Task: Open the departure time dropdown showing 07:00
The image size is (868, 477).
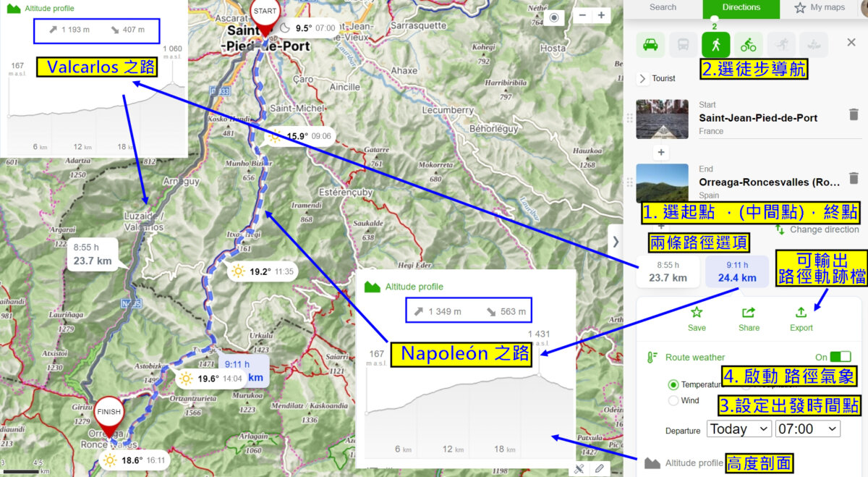Action: (807, 429)
